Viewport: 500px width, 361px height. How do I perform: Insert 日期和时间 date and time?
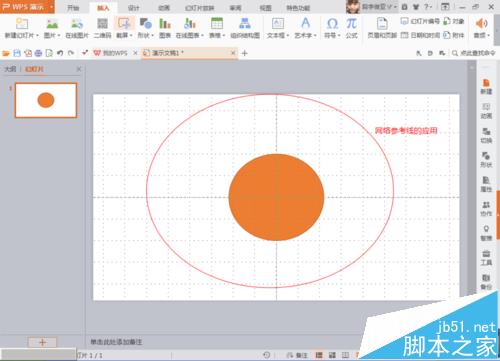click(x=420, y=35)
